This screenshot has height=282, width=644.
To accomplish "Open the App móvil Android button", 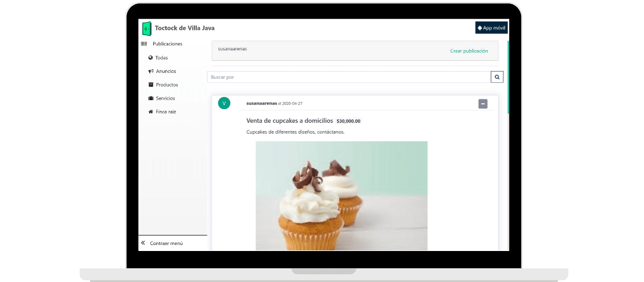I will (491, 28).
